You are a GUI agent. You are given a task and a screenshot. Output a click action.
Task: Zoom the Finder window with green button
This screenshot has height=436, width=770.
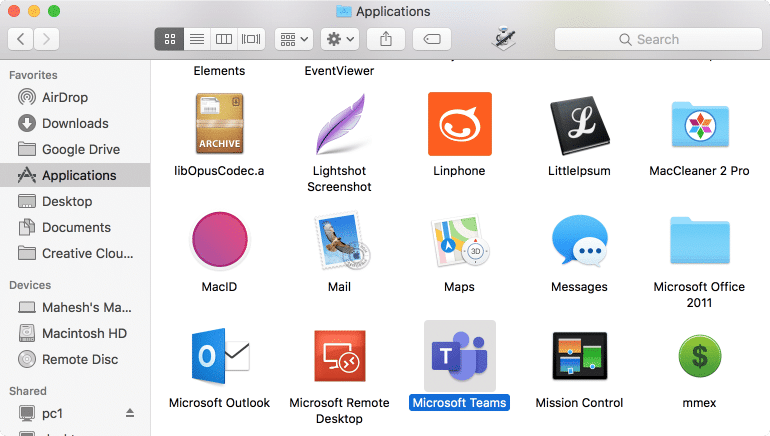click(x=54, y=11)
